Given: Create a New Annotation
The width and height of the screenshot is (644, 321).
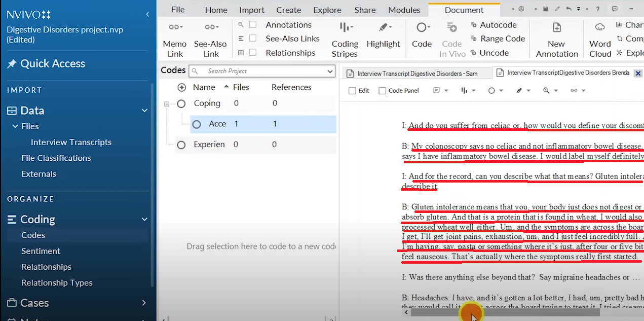Looking at the screenshot, I should pos(556,39).
